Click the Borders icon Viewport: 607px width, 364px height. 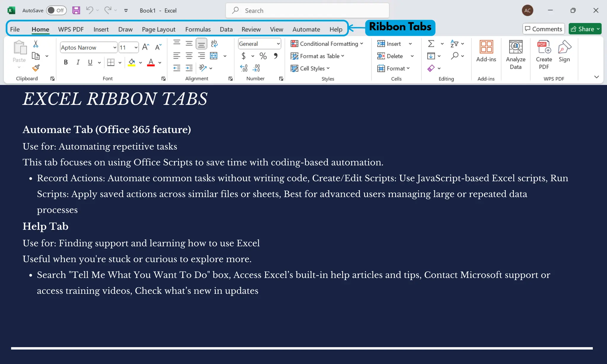[111, 62]
